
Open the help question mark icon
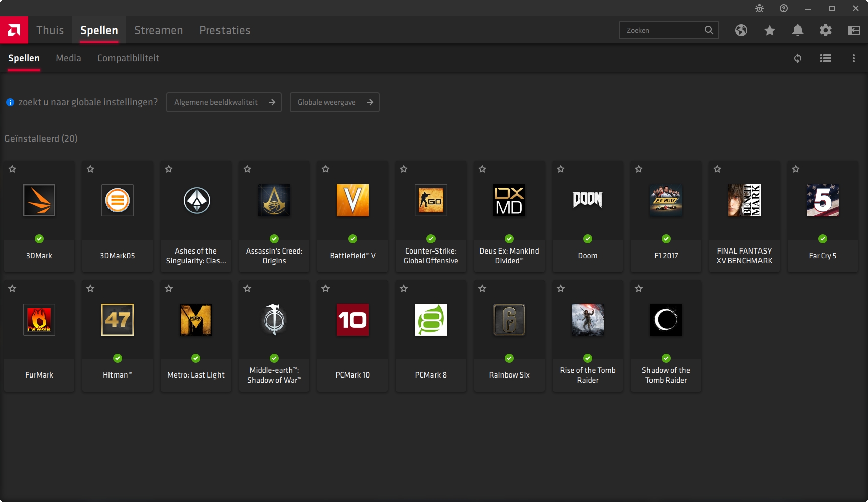(x=784, y=8)
